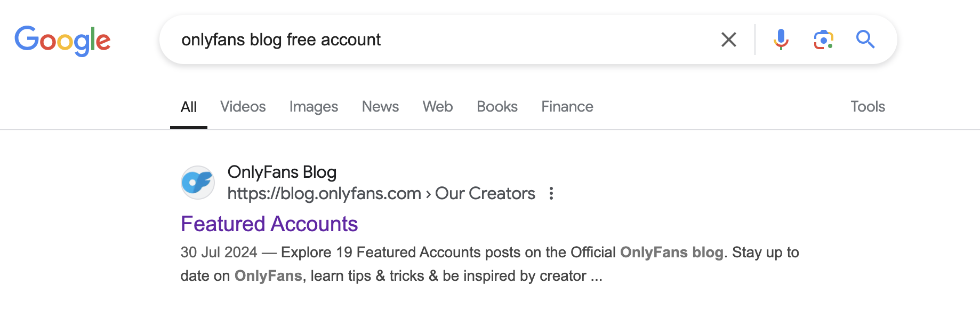Click the voice search microphone icon
Screen dimensions: 980x331
point(781,39)
